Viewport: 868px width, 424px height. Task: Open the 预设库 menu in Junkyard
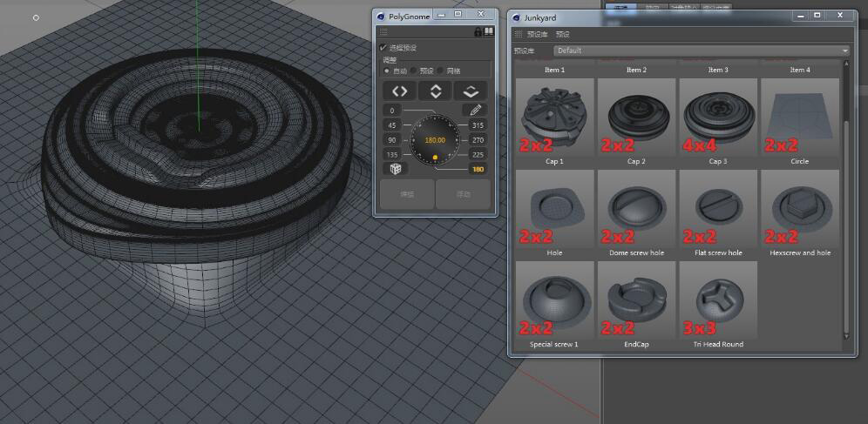point(537,34)
